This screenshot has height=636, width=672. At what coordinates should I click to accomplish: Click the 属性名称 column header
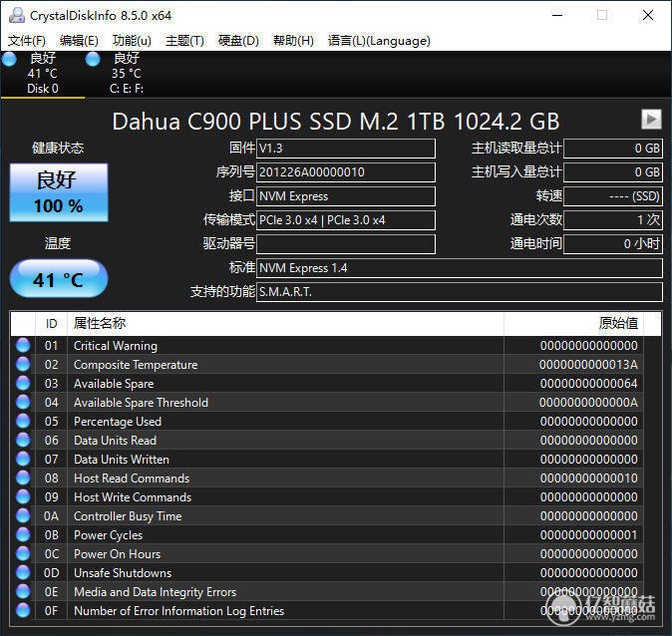pyautogui.click(x=285, y=324)
